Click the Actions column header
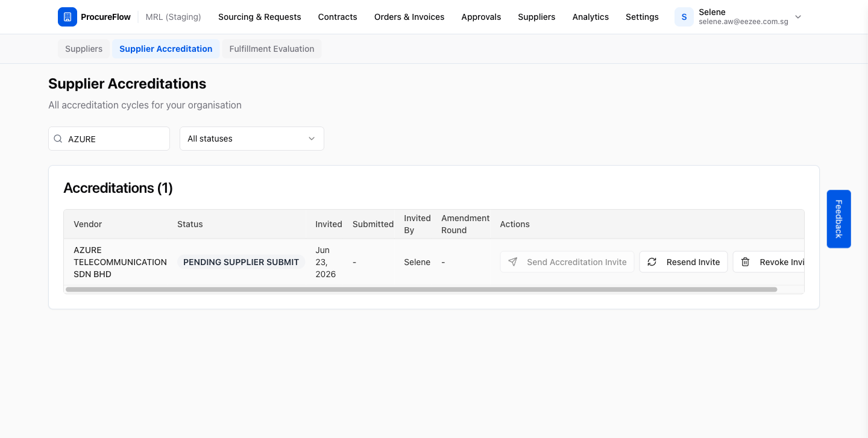This screenshot has height=438, width=868. (515, 224)
